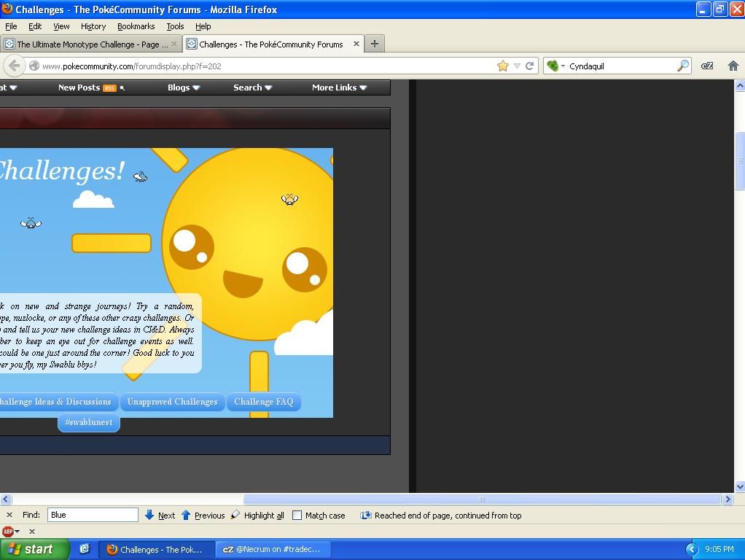Image resolution: width=745 pixels, height=560 pixels.
Task: Close the Challenges tab
Action: pos(356,44)
